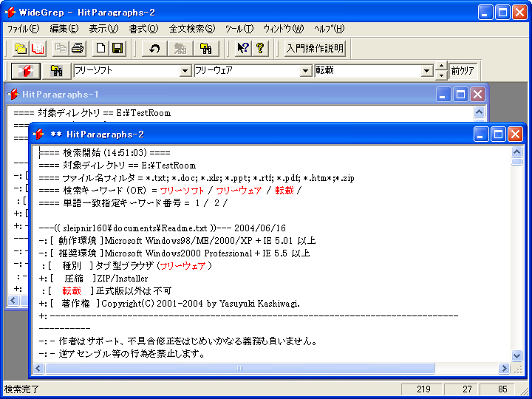Click the ZIP/Installer line
Viewport: 532px width, 399px height.
coord(93,279)
